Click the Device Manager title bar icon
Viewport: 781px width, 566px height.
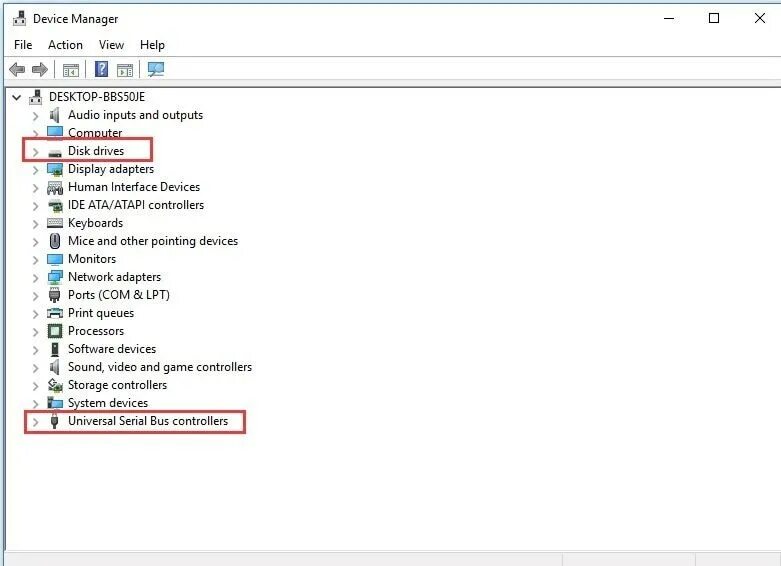click(x=19, y=18)
